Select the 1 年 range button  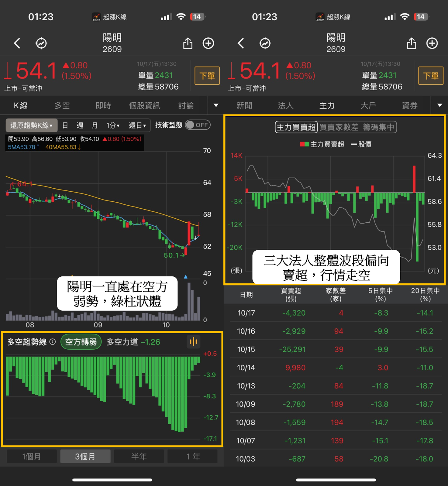193,456
